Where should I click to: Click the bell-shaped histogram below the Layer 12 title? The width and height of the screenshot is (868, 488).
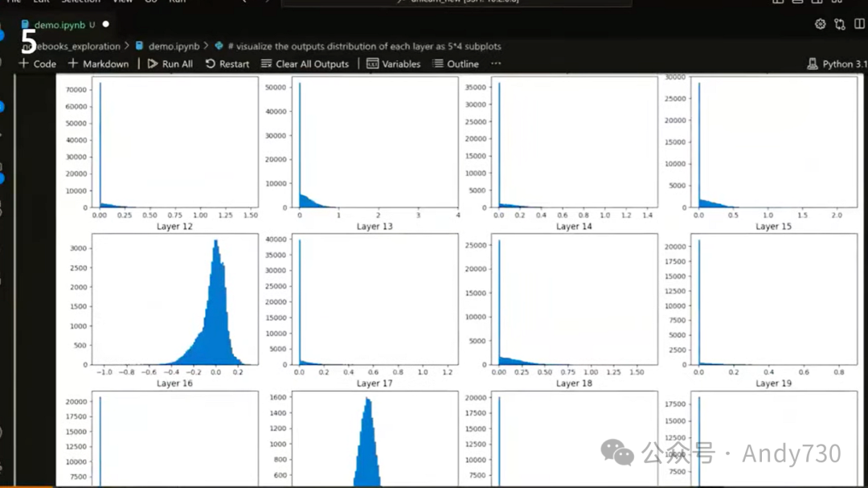175,299
